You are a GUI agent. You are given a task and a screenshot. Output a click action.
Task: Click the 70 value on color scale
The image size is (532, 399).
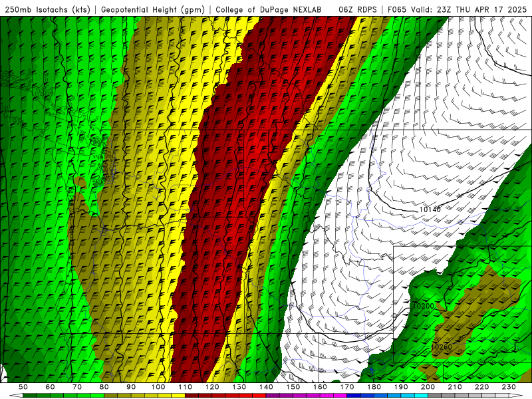click(x=77, y=387)
